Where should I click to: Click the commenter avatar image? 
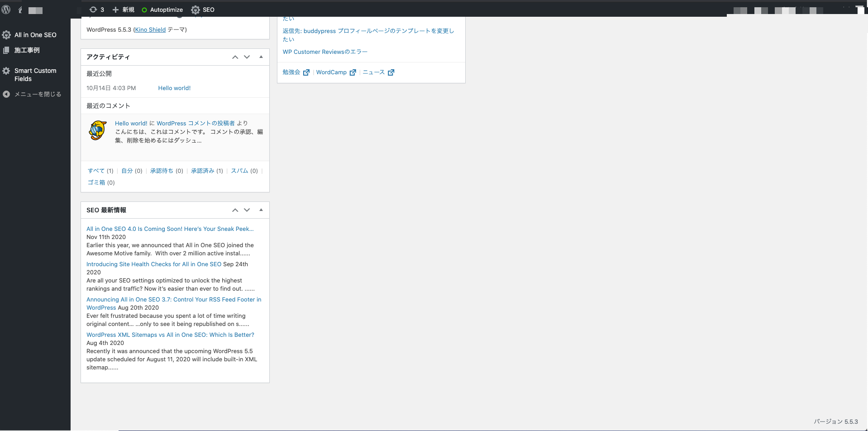[x=97, y=130]
